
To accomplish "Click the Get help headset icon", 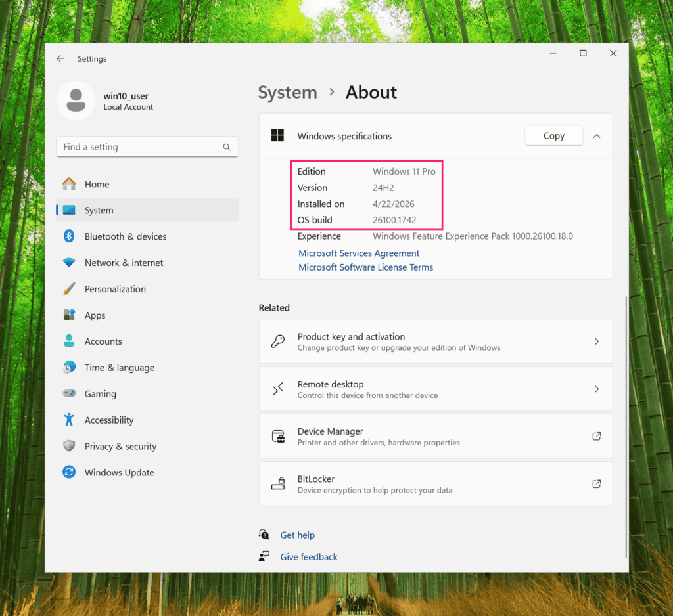I will pos(264,535).
